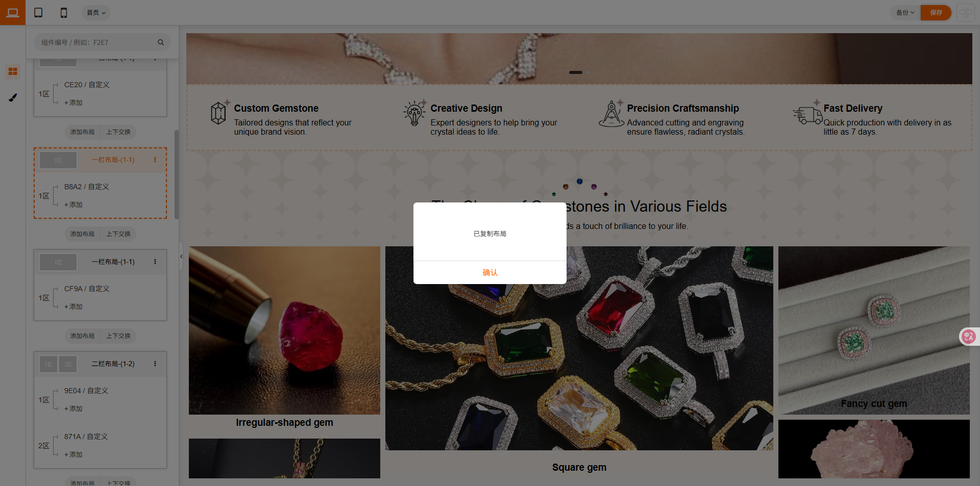Open options menu for CF9A layout block
The height and width of the screenshot is (486, 980).
pyautogui.click(x=155, y=262)
